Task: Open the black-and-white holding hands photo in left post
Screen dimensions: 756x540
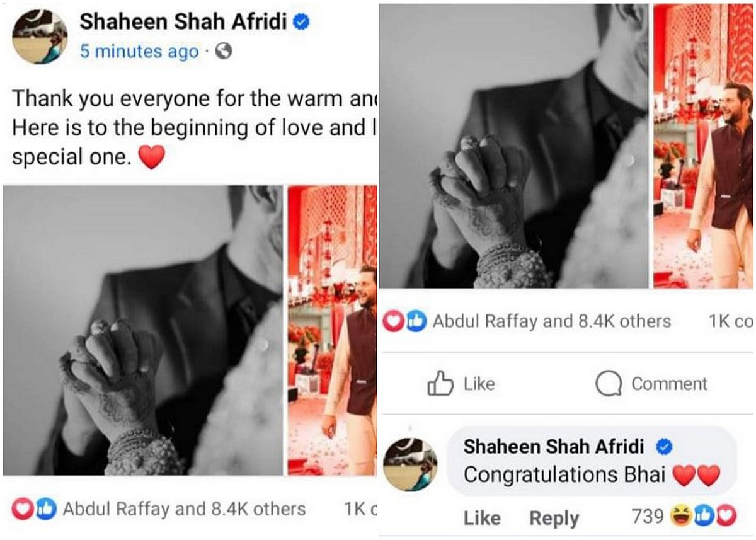Action: point(142,330)
